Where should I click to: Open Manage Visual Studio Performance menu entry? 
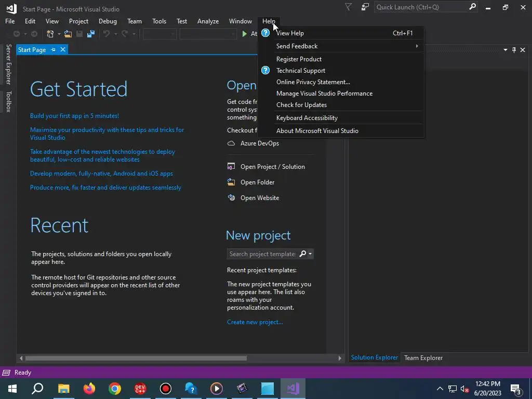pos(341,94)
